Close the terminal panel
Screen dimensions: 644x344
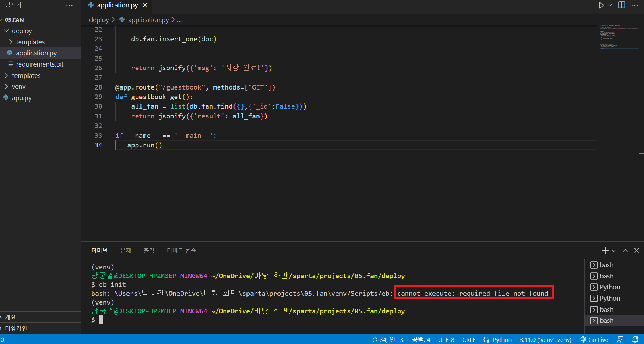click(x=637, y=251)
